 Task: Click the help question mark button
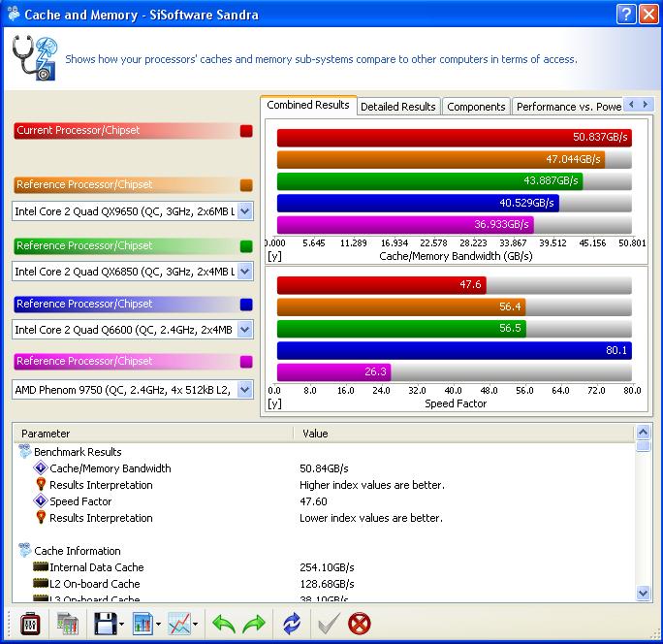[x=626, y=15]
